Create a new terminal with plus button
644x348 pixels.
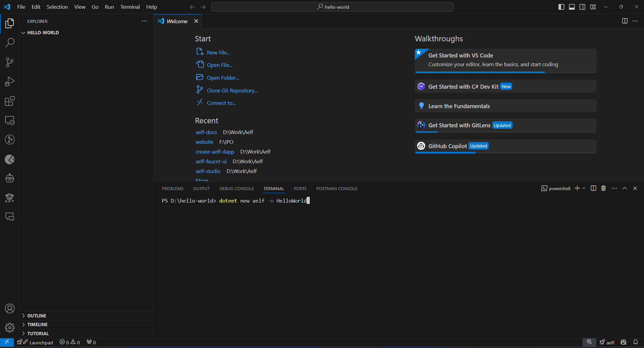point(577,188)
